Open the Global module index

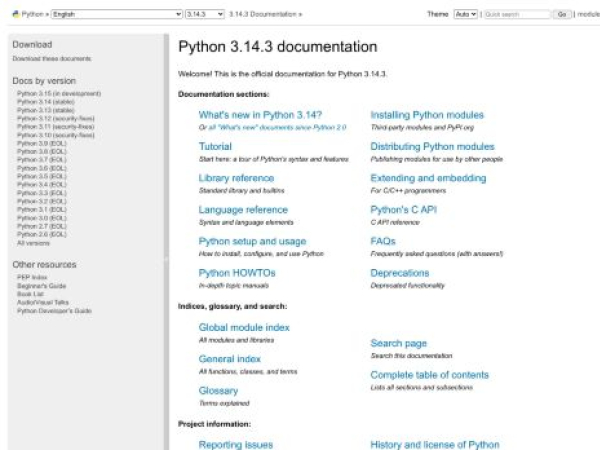244,328
